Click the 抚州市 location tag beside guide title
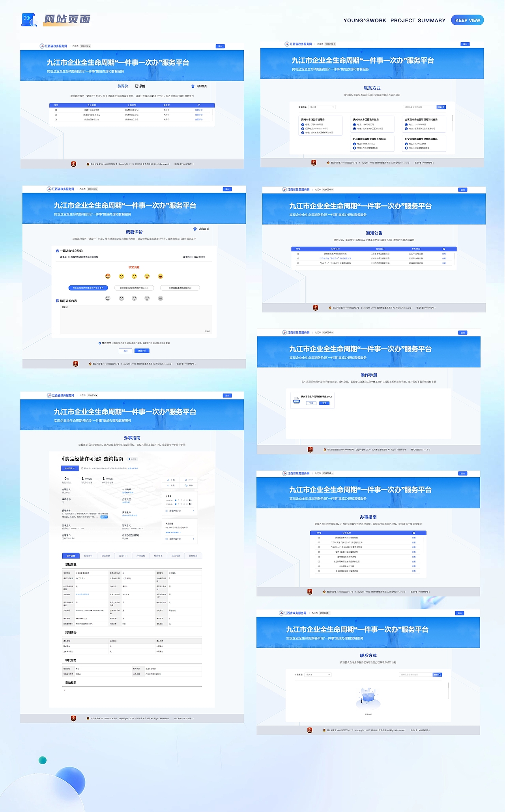The width and height of the screenshot is (505, 812). (x=133, y=459)
